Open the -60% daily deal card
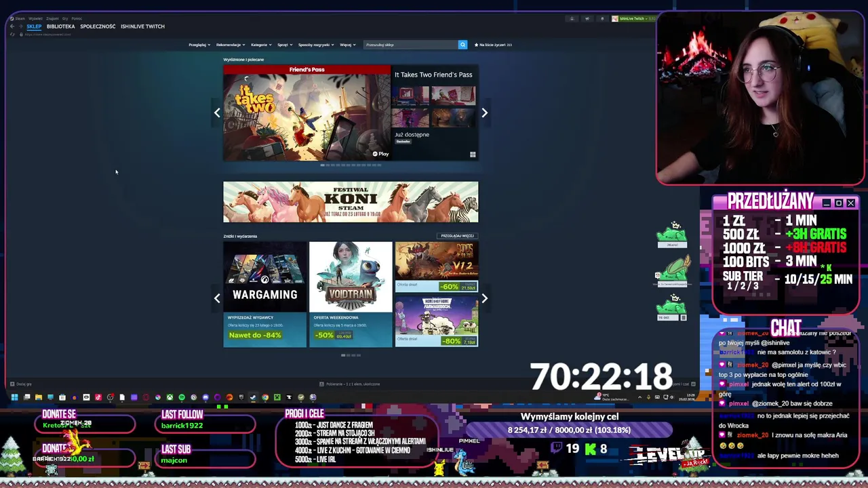This screenshot has height=488, width=868. (437, 267)
